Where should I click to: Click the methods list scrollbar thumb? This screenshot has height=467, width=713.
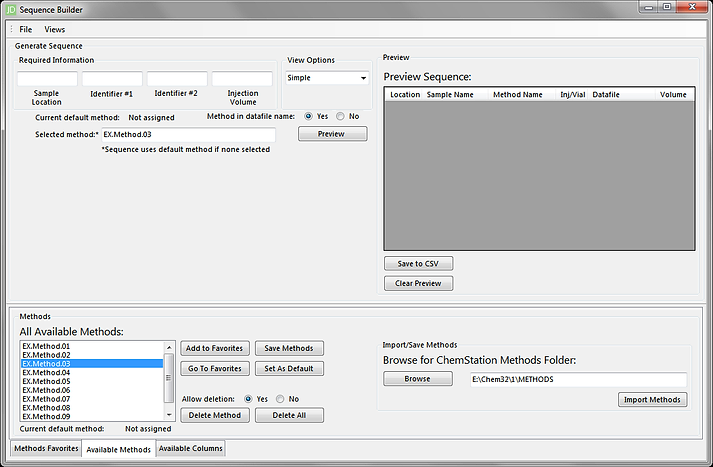169,378
